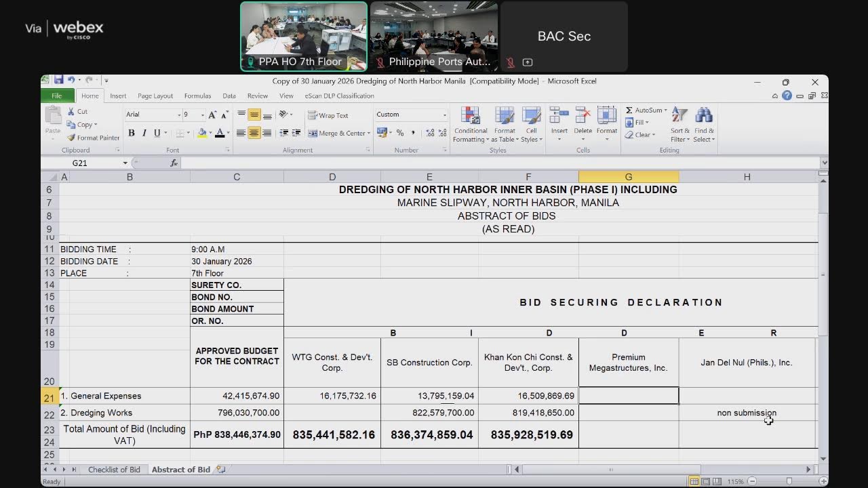Open Cell Styles gallery
Viewport: 868px width, 488px height.
point(531,124)
